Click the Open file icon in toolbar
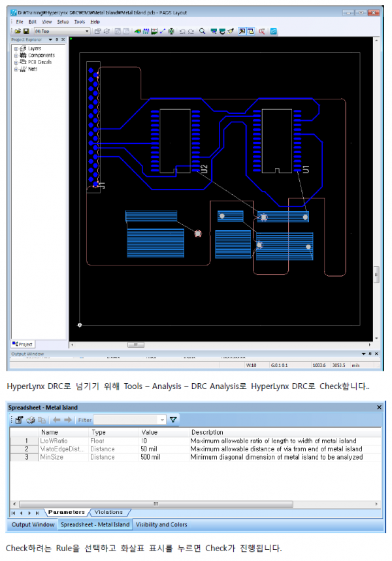Screen dimensions: 392x561 point(17,31)
